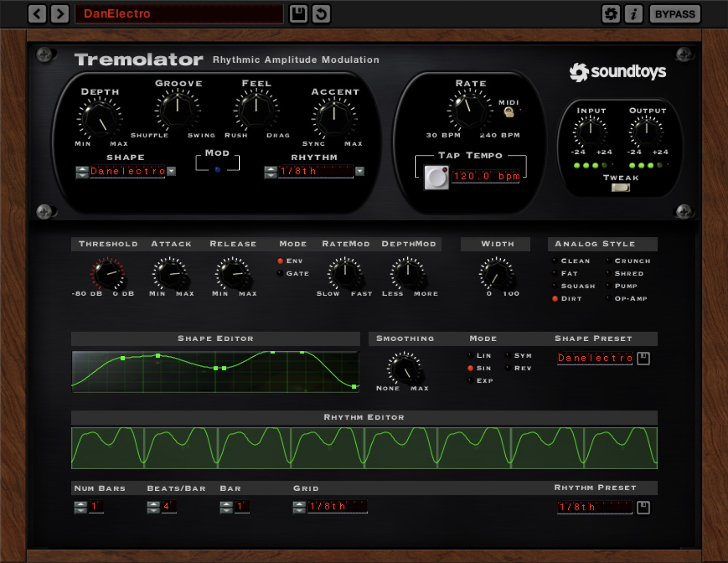The image size is (728, 563).
Task: Step the Bar value arrows
Action: [226, 507]
